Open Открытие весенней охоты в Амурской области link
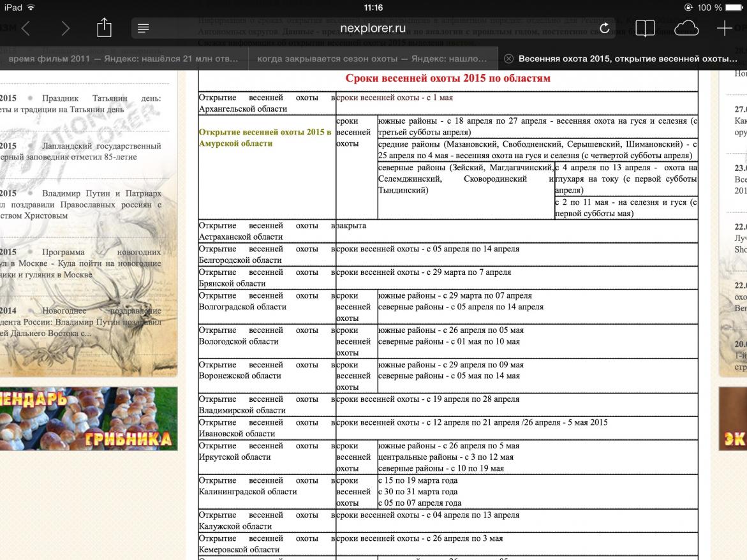747x560 pixels. pos(265,138)
